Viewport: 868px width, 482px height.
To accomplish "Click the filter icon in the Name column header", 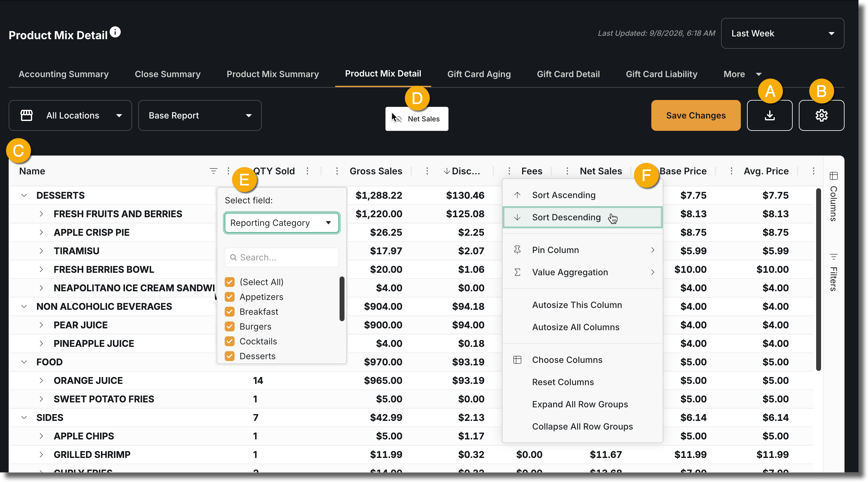I will [213, 171].
